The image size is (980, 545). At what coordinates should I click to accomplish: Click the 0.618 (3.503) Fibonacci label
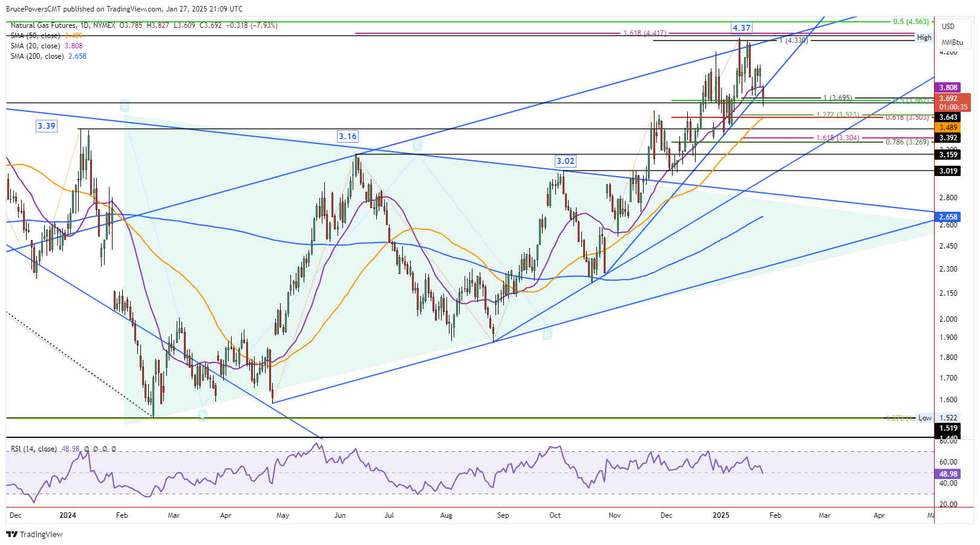(x=907, y=117)
